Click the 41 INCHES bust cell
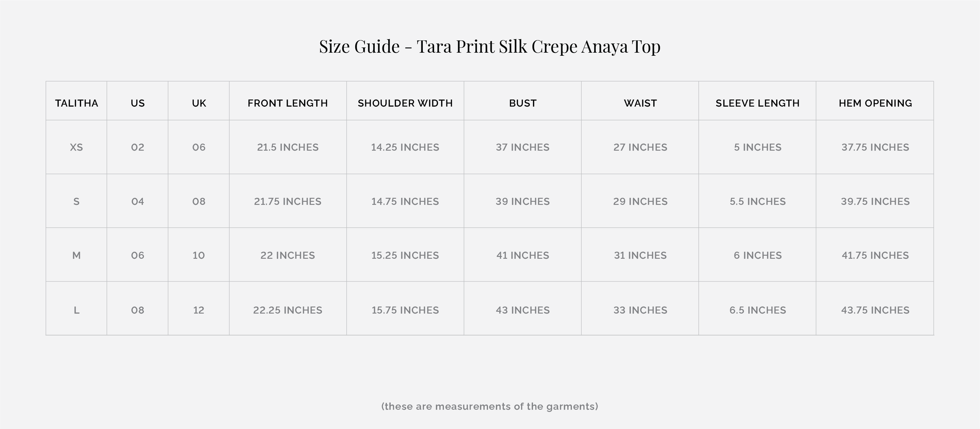This screenshot has height=429, width=980. click(x=523, y=255)
